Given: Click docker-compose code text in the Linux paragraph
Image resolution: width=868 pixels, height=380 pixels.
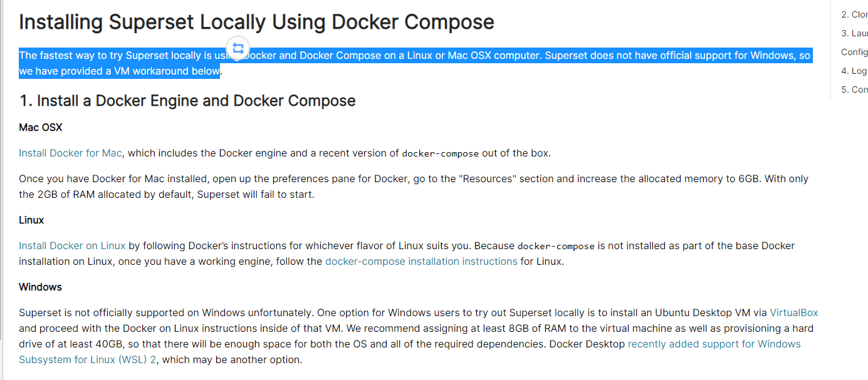Looking at the screenshot, I should [x=556, y=246].
